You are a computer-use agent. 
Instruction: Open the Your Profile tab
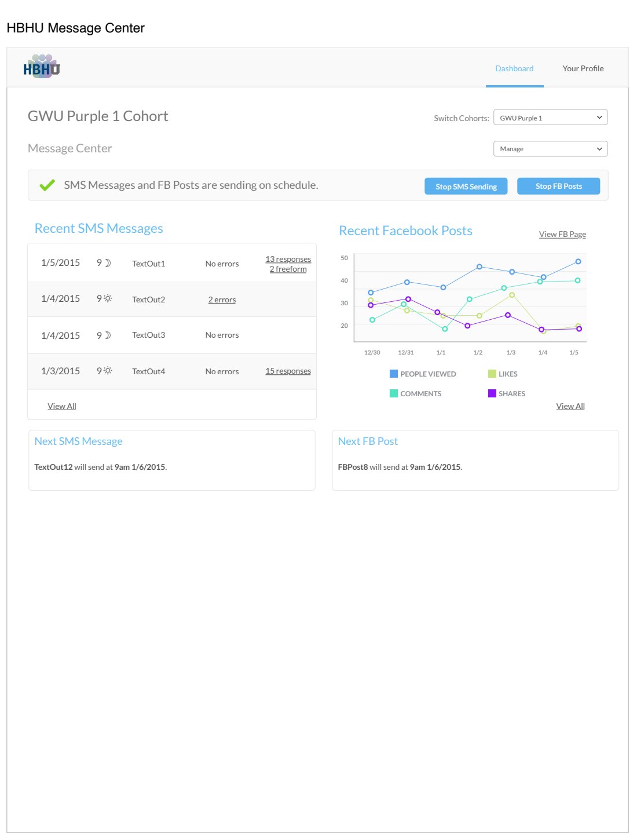click(583, 68)
